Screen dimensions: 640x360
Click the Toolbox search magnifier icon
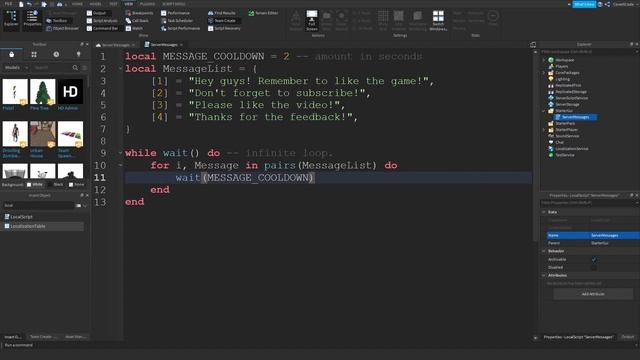click(x=75, y=68)
